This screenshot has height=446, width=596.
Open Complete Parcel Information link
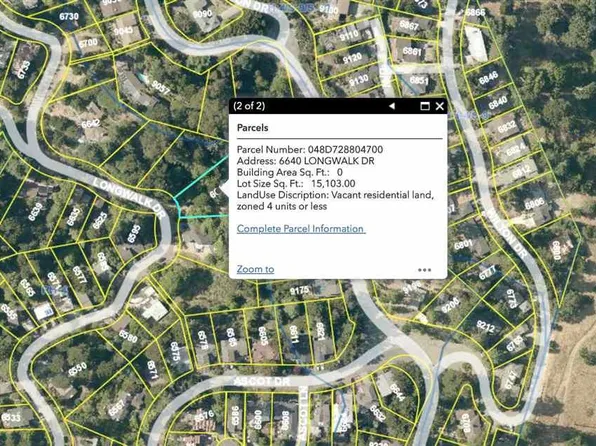pyautogui.click(x=301, y=229)
